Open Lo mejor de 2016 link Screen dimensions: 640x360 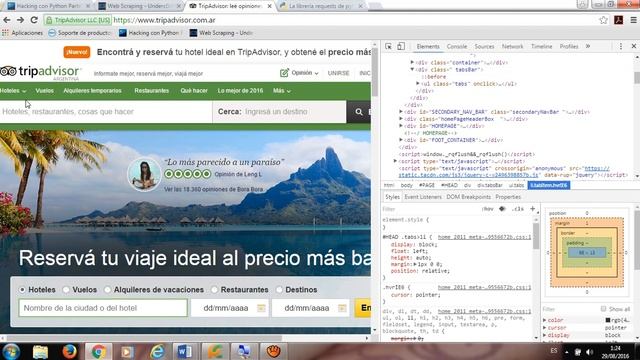click(240, 91)
